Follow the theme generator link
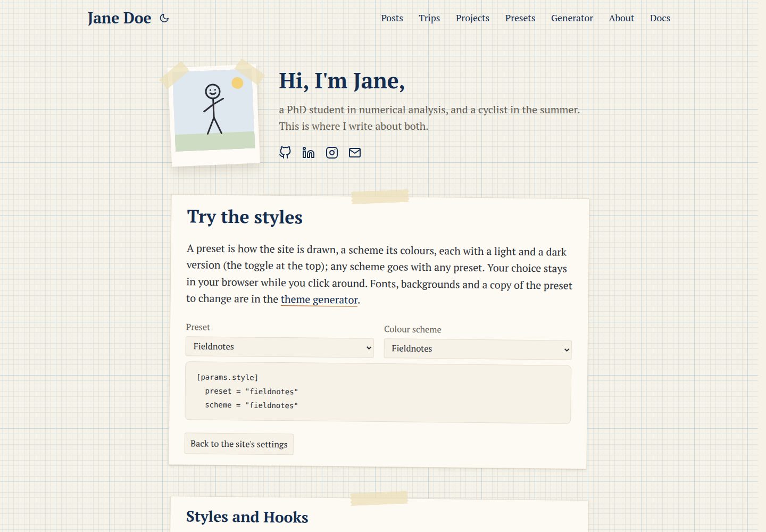 tap(319, 300)
